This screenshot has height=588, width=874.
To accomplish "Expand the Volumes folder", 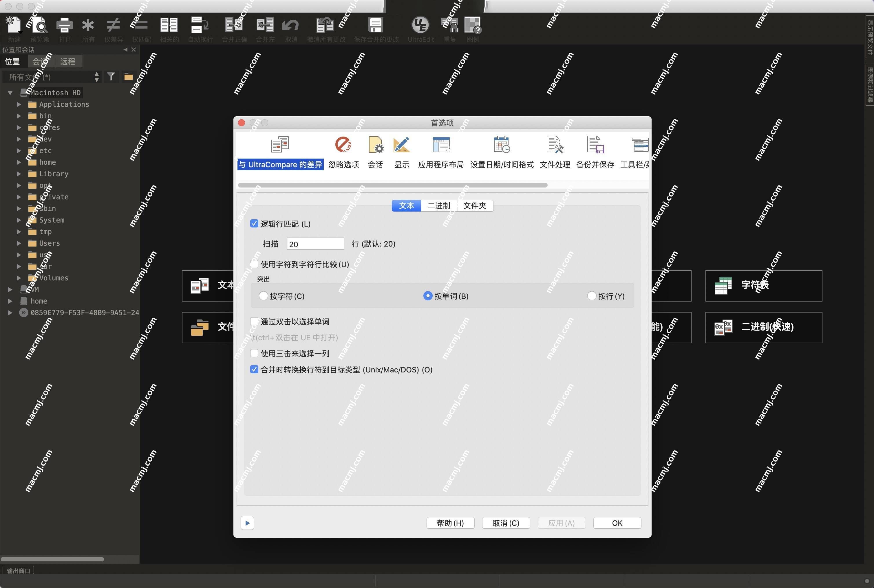I will (19, 278).
